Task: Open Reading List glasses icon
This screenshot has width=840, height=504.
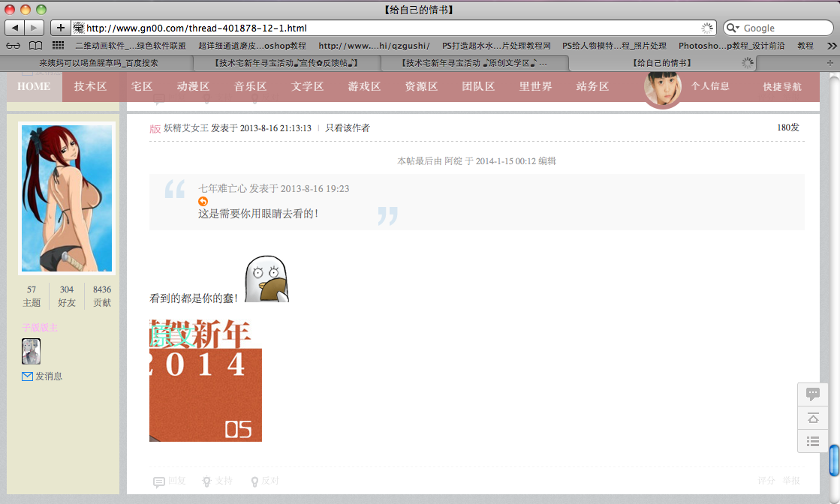Action: coord(13,46)
